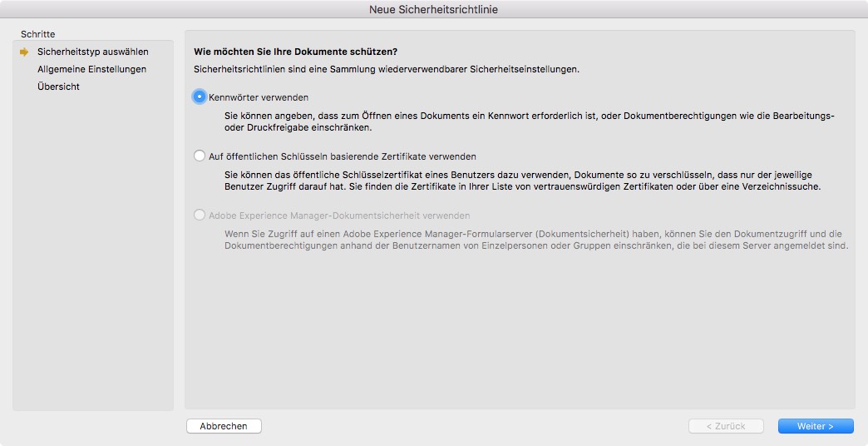The width and height of the screenshot is (868, 446).
Task: Click the Adobe Formularserver description paragraph
Action: 535,240
